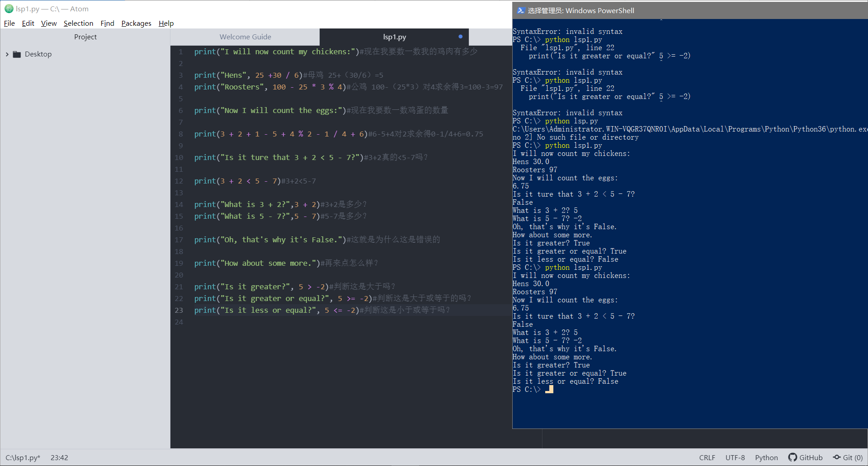Open grammar selector labeled Python
This screenshot has height=466, width=868.
pyautogui.click(x=766, y=457)
